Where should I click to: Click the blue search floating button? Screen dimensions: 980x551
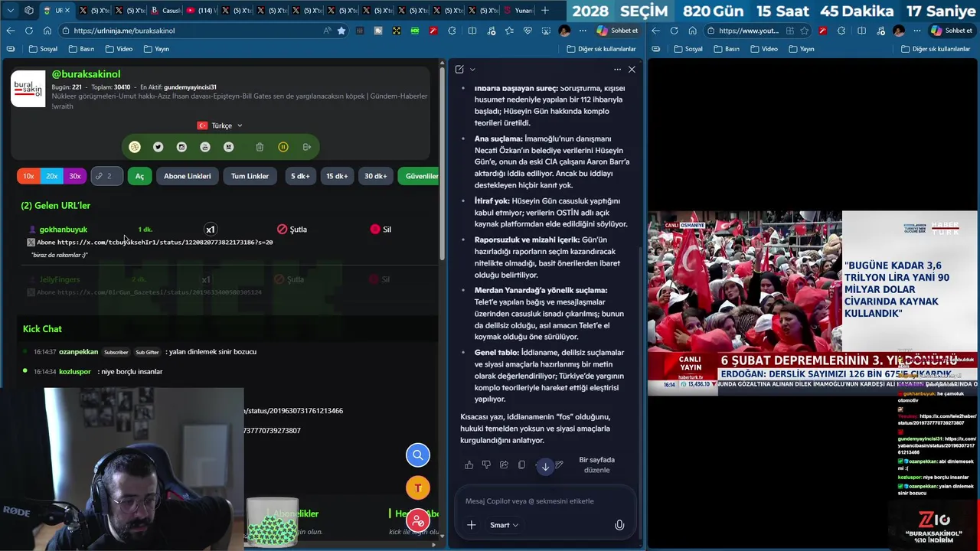tap(418, 455)
